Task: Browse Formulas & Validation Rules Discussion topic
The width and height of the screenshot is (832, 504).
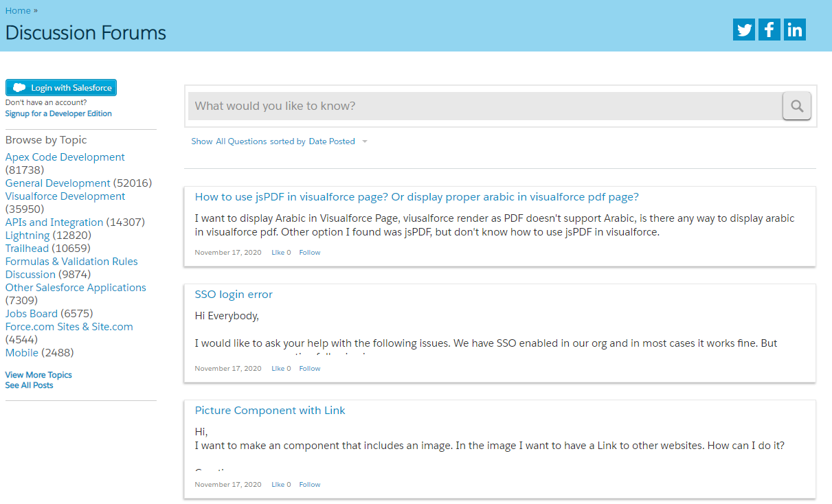Action: coord(71,268)
